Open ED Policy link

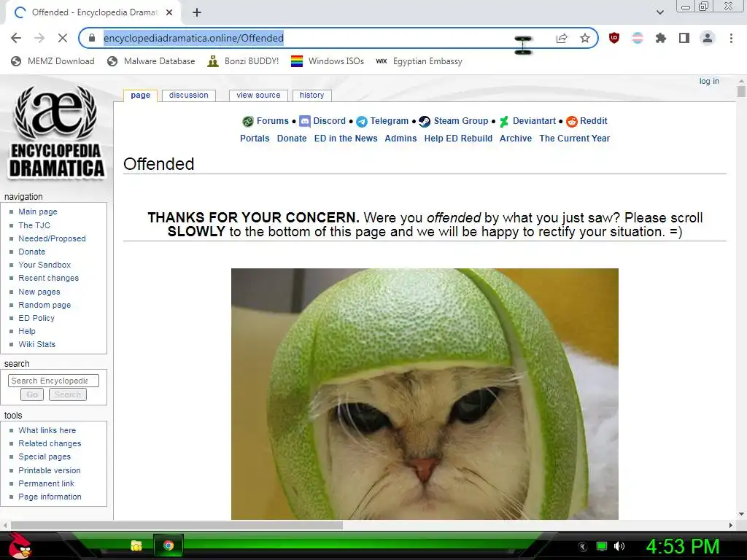(36, 318)
